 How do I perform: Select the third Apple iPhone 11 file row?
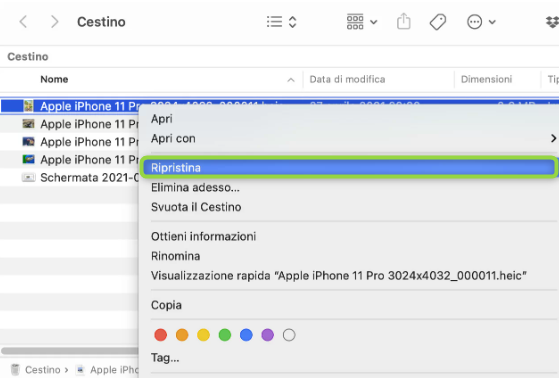(71, 142)
